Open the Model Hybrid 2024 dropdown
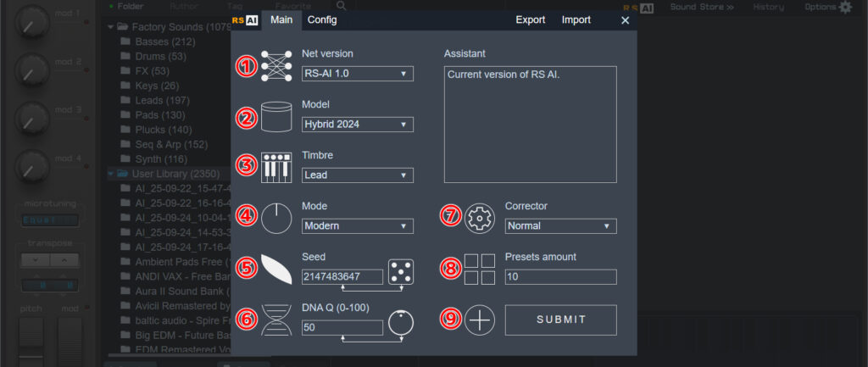 pyautogui.click(x=357, y=125)
